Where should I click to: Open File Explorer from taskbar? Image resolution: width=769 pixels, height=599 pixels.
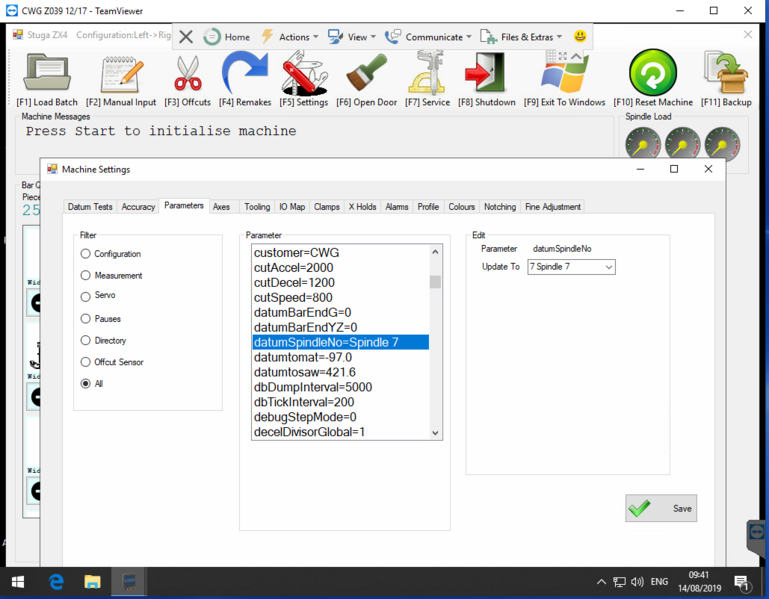point(92,582)
